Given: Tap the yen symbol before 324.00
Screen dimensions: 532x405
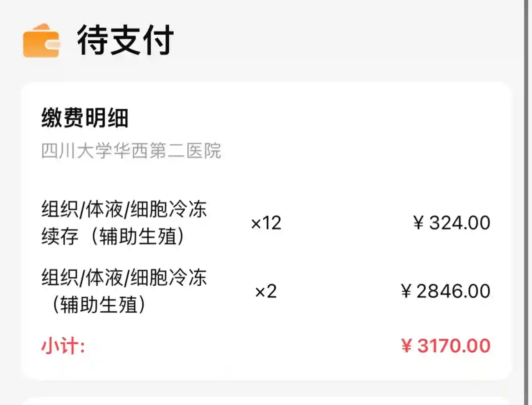Looking at the screenshot, I should (419, 223).
